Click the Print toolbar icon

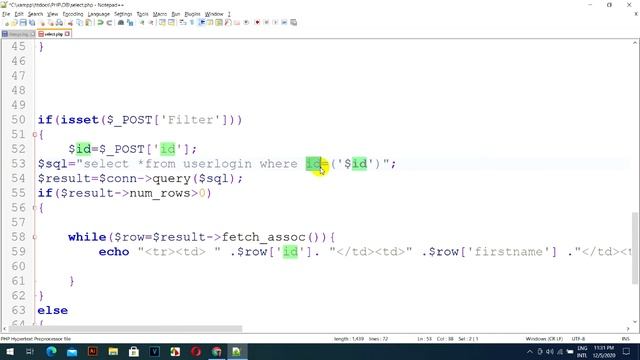(60, 22)
